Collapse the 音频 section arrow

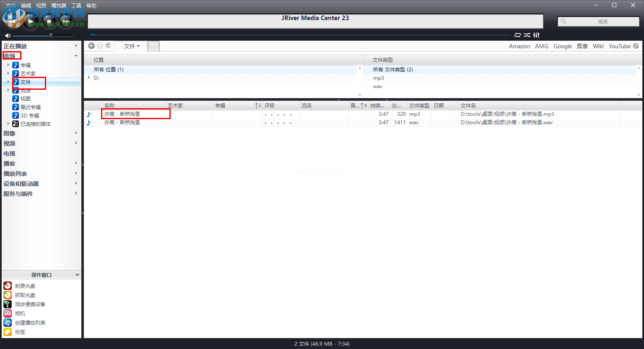(x=76, y=56)
